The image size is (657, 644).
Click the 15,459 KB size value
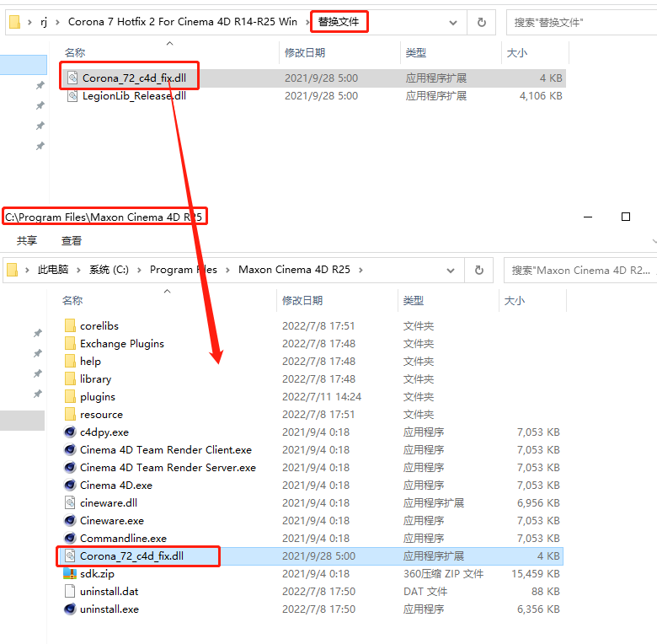point(536,573)
